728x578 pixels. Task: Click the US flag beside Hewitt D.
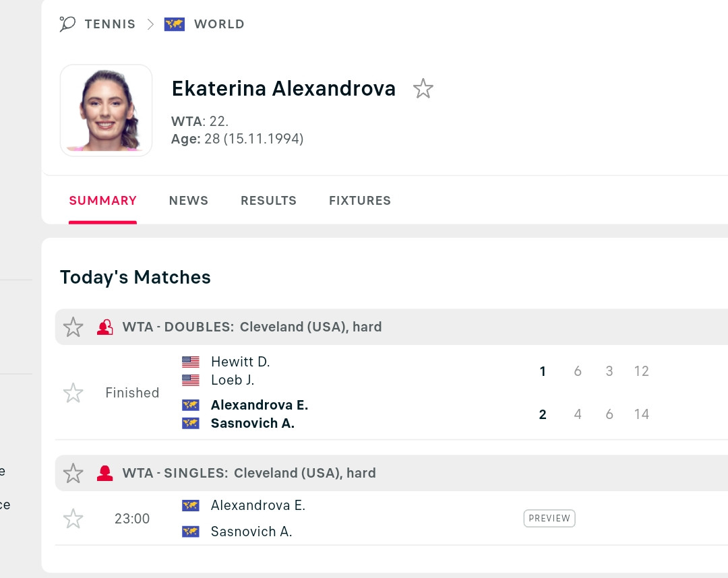coord(190,362)
